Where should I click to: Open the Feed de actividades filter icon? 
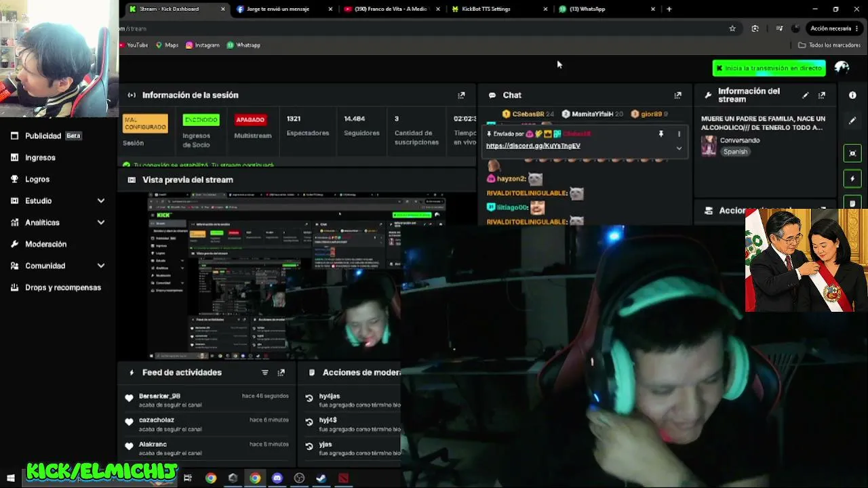click(265, 372)
